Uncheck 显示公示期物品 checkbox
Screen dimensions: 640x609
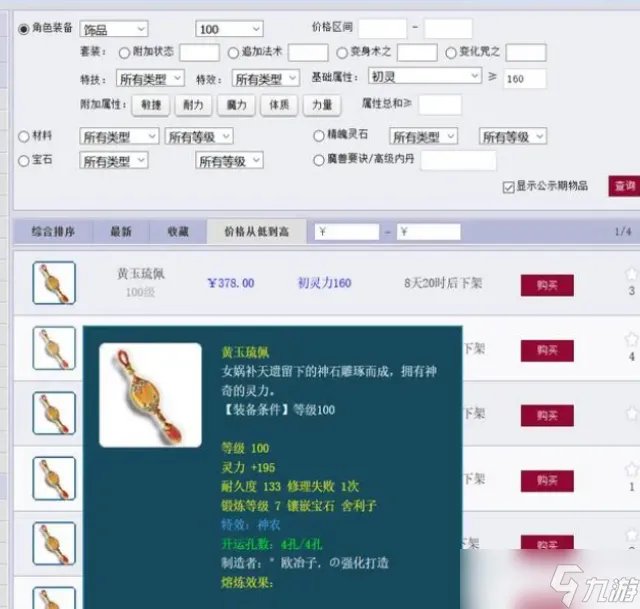[x=508, y=187]
